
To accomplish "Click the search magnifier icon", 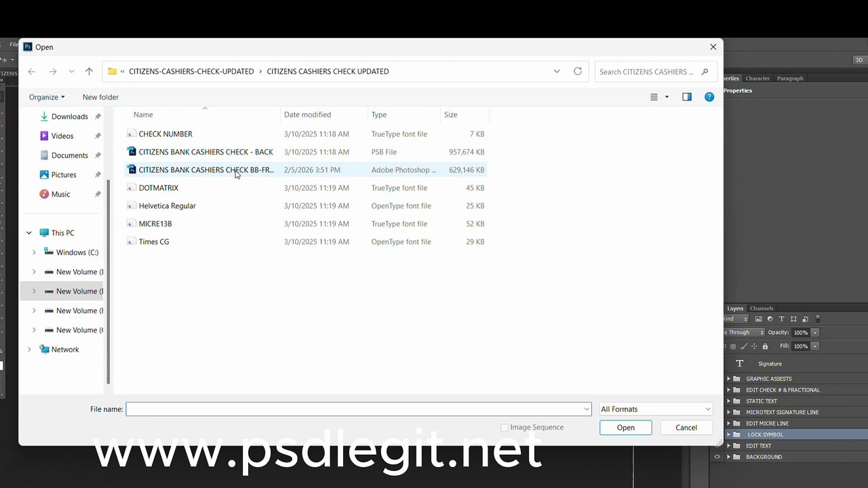I will pyautogui.click(x=705, y=71).
